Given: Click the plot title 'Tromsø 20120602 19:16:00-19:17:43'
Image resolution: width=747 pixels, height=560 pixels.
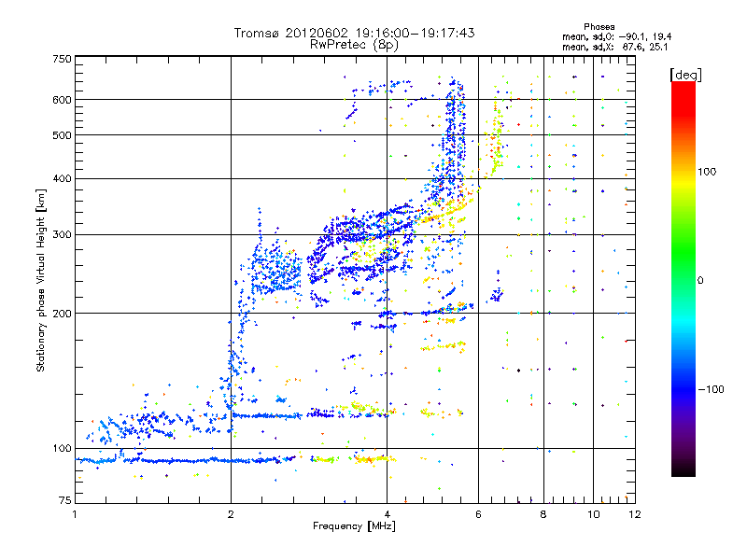Looking at the screenshot, I should point(355,33).
